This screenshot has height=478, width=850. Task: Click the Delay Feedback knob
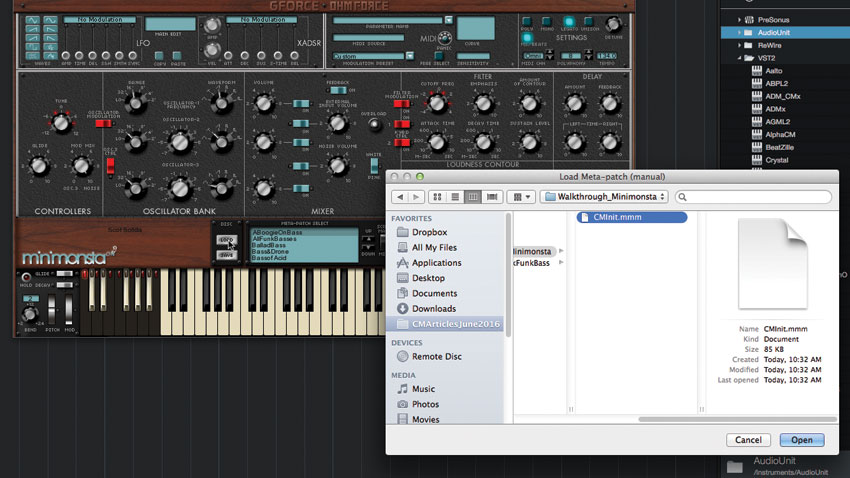click(610, 103)
